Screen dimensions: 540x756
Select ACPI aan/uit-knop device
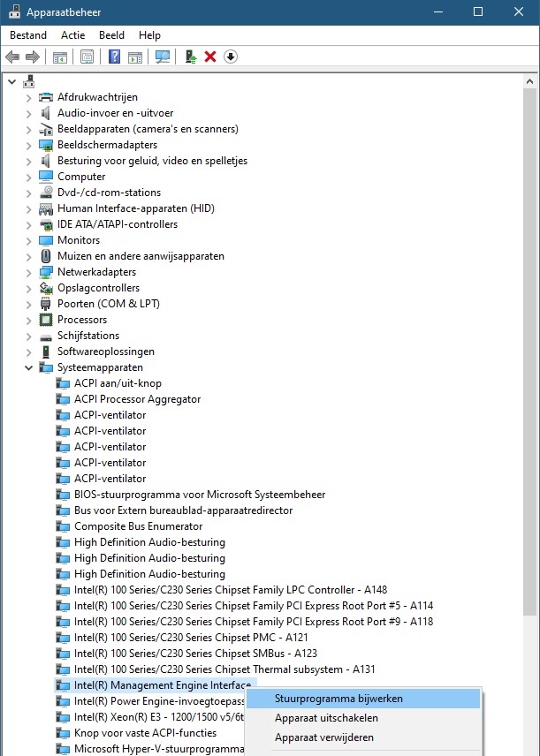click(118, 384)
